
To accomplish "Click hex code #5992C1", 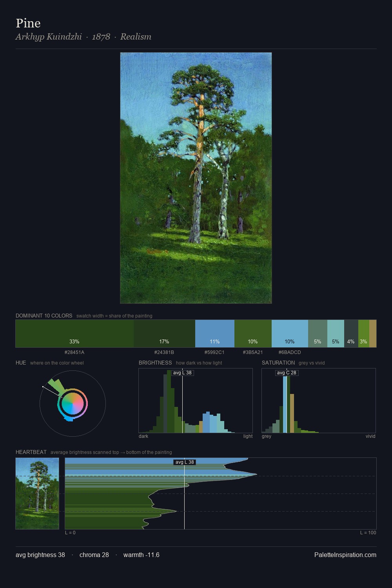I will point(214,352).
